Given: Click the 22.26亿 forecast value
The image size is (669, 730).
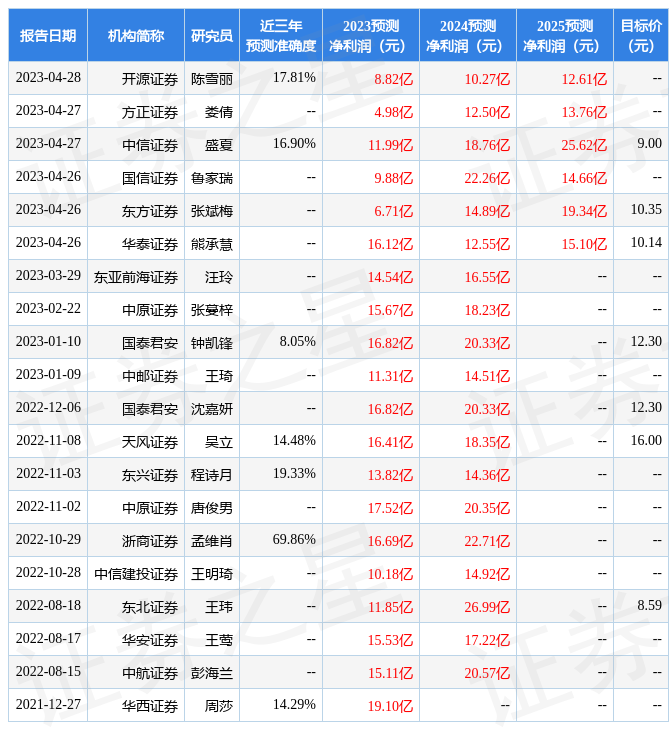Looking at the screenshot, I should (x=487, y=178).
